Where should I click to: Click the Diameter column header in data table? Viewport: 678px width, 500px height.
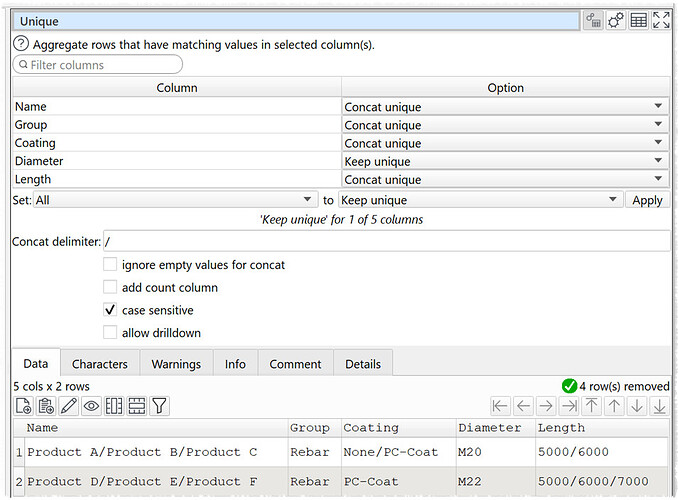[490, 428]
